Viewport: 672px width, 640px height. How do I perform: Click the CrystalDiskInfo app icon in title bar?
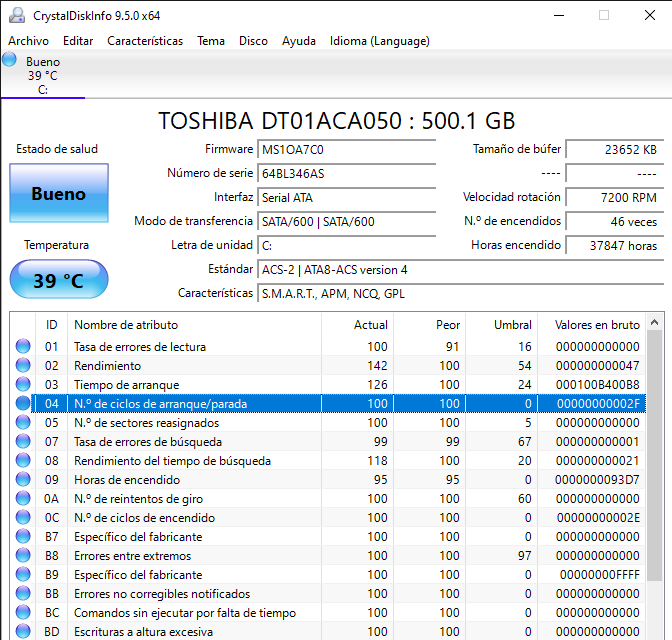15,15
